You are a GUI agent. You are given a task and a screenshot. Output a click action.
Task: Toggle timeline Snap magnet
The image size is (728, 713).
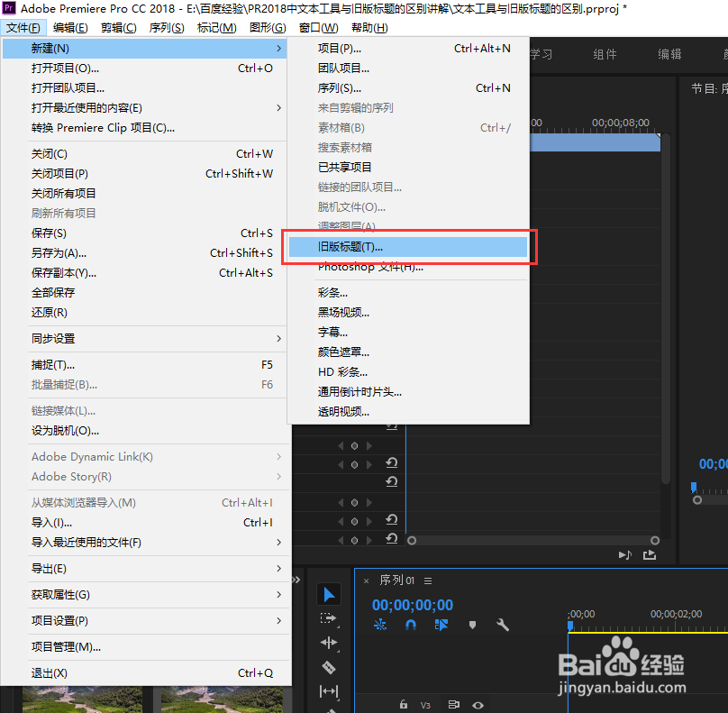(411, 626)
